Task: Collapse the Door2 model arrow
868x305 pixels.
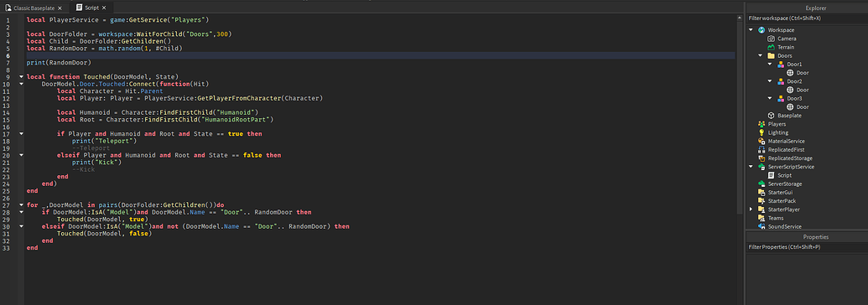Action: point(770,81)
